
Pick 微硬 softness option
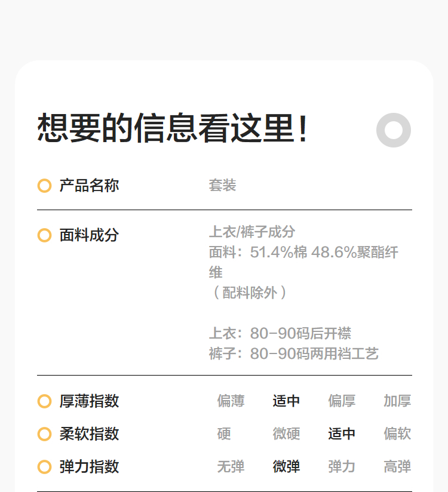point(286,434)
